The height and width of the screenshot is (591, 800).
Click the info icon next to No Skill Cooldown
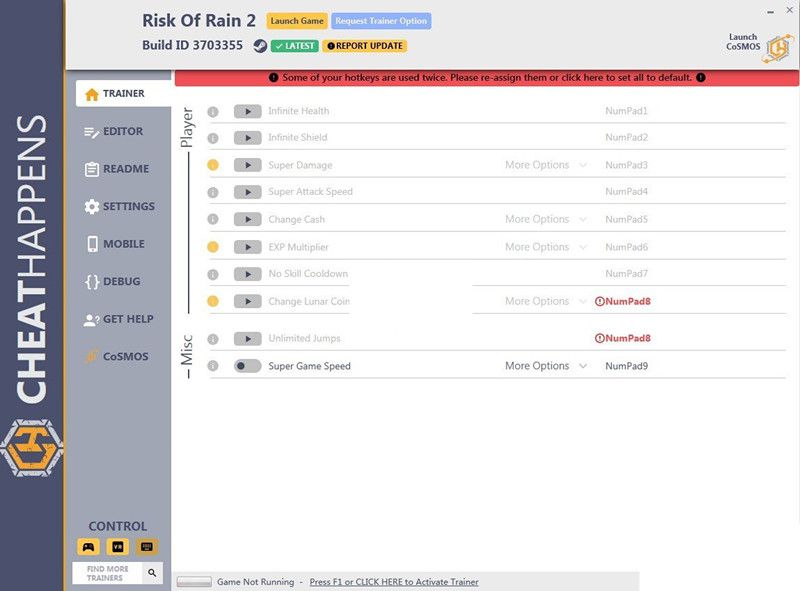point(213,274)
